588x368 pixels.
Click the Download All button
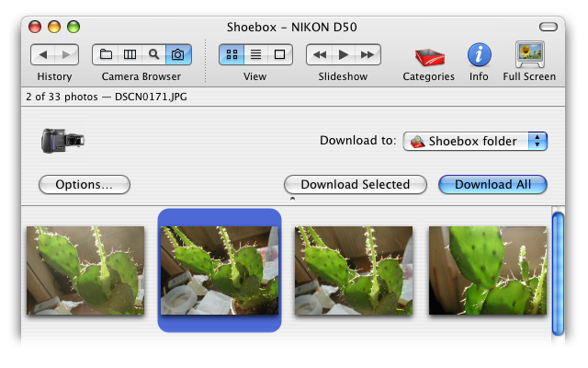point(492,185)
